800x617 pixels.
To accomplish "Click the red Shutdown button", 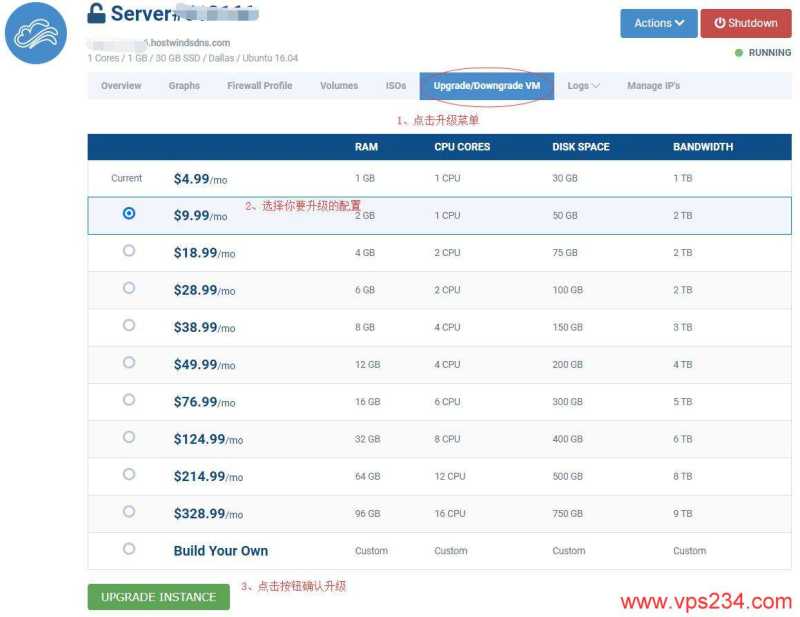I will [746, 23].
